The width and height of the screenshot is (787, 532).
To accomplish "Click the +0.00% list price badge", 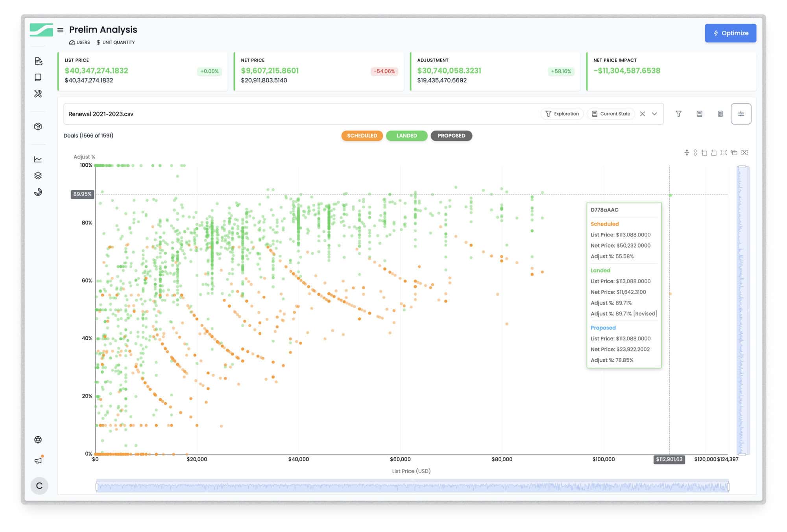I will (x=209, y=71).
